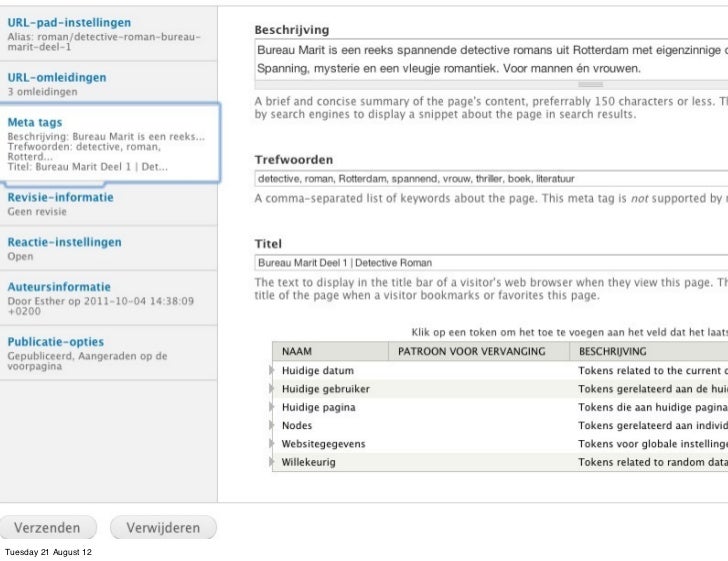Expand the Huidige datum token group

(x=272, y=370)
